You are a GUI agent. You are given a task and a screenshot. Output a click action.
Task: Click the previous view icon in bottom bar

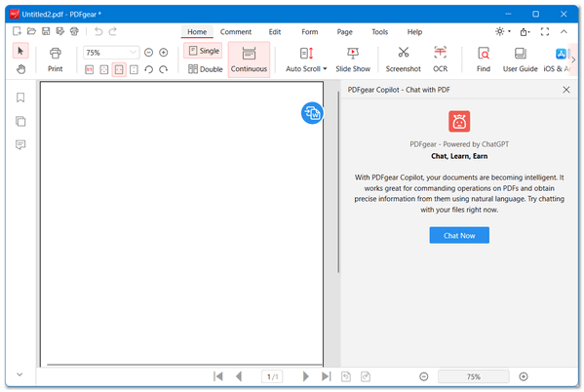(346, 376)
